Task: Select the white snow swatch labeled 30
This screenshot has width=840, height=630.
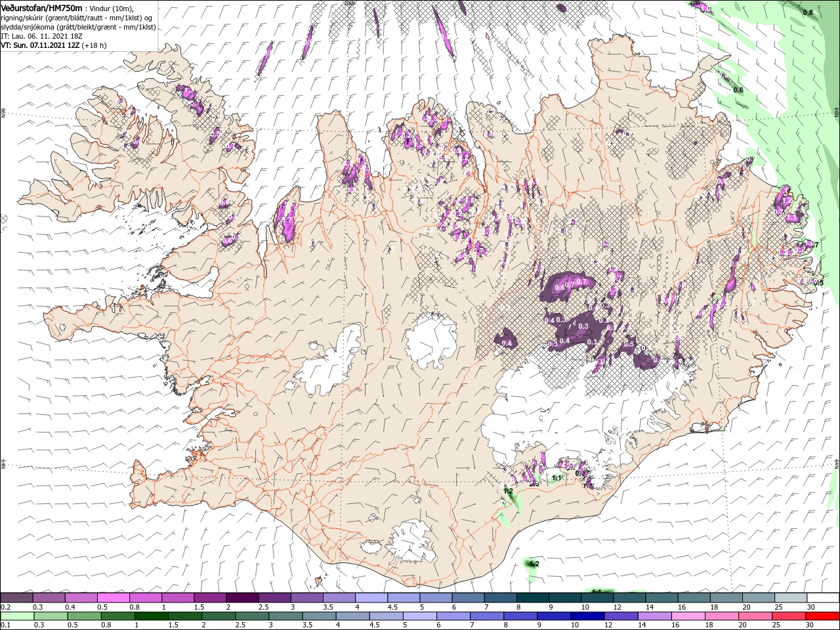Action: pos(823,598)
